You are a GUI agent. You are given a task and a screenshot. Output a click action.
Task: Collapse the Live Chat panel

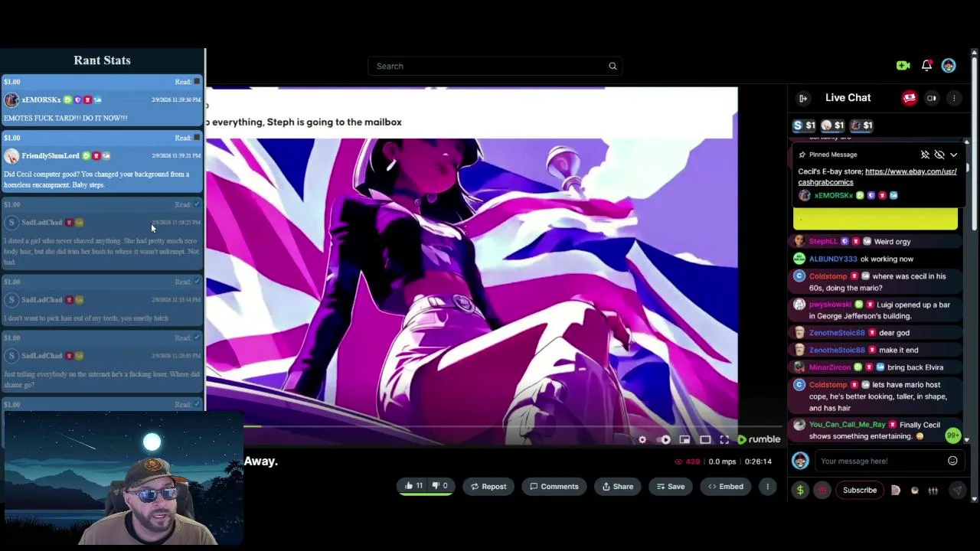click(x=803, y=98)
